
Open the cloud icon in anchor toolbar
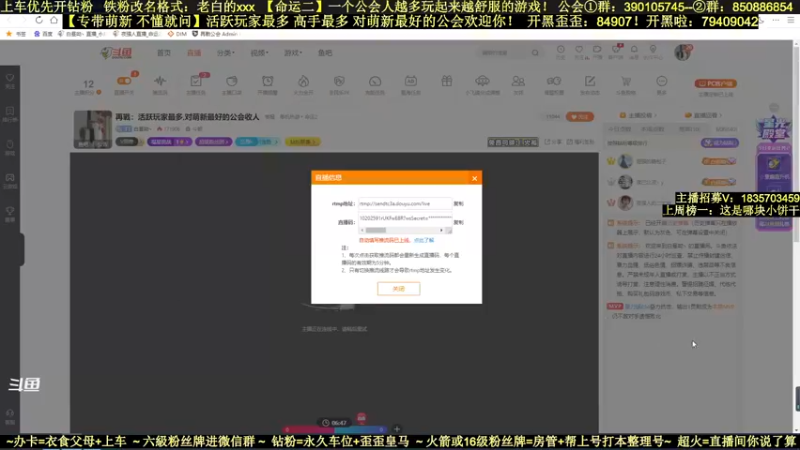[x=482, y=81]
